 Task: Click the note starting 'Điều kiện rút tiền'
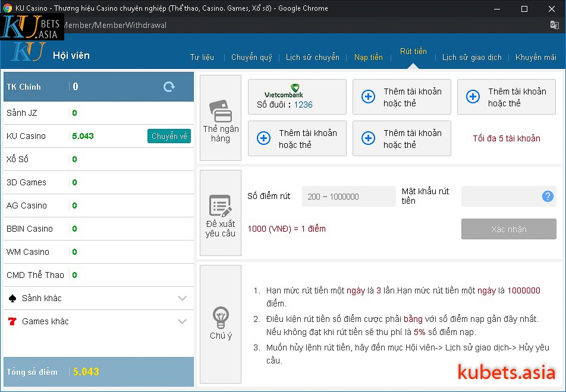[x=403, y=325]
